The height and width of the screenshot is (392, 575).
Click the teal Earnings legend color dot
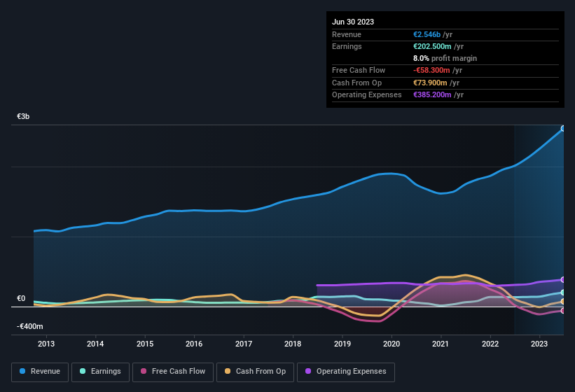83,372
